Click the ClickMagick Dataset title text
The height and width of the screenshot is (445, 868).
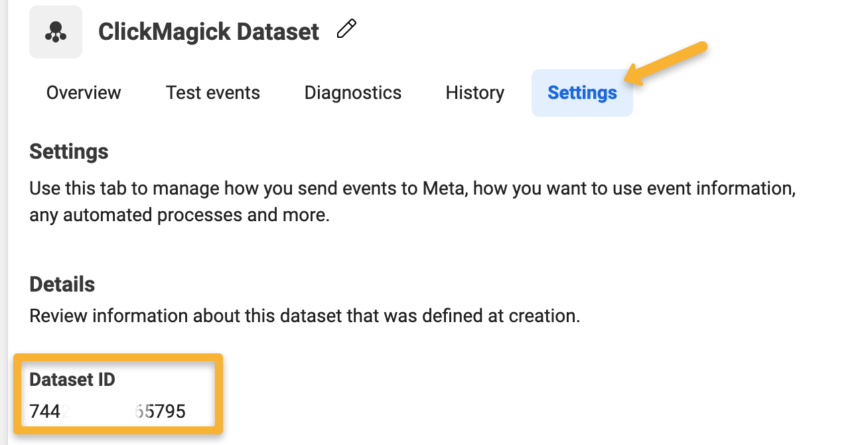tap(208, 32)
